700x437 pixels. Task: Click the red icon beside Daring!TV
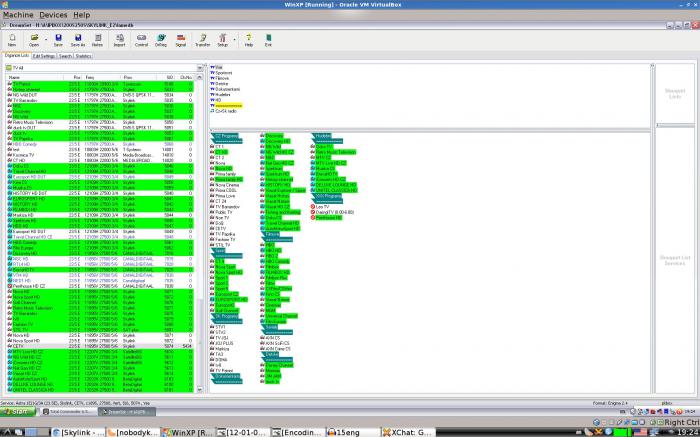[313, 212]
